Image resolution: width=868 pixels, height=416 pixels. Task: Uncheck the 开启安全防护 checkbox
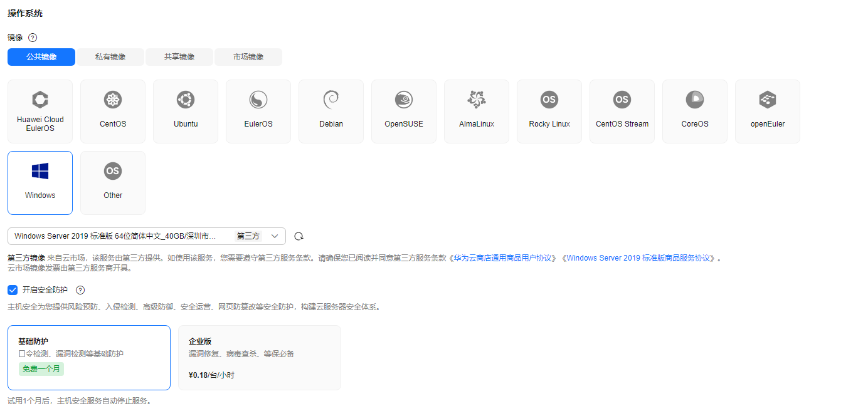[13, 290]
